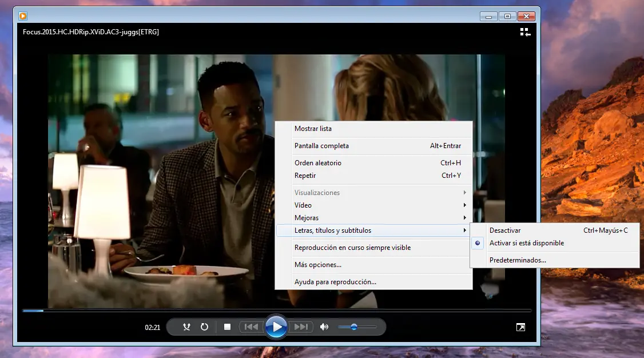Switch to library view icon
Screen dimensions: 644x358
(x=525, y=32)
